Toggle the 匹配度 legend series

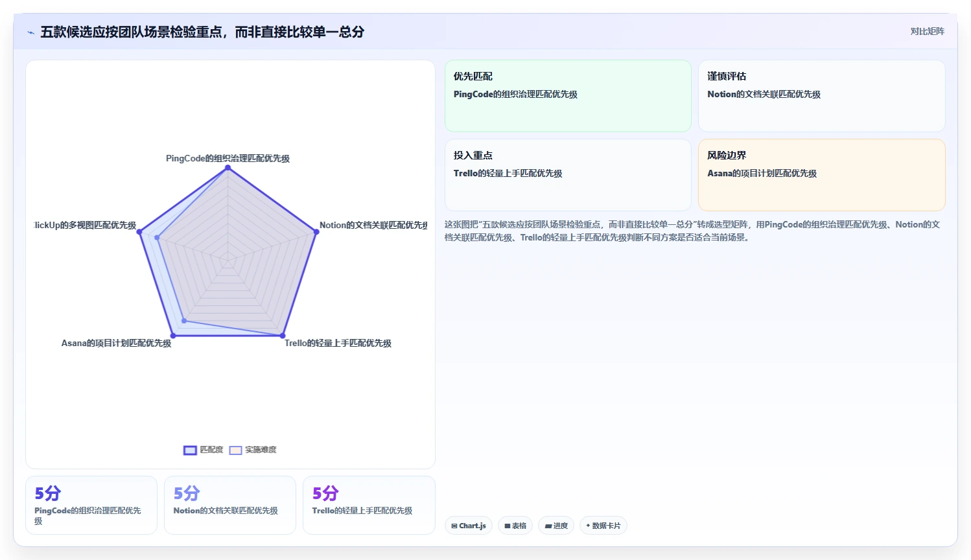tap(203, 450)
